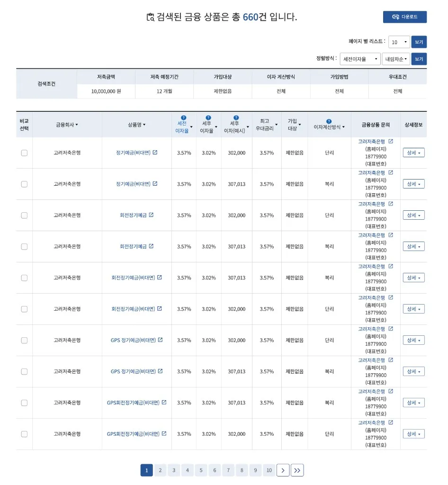Go to results page 10
Image resolution: width=448 pixels, height=485 pixels.
click(269, 470)
